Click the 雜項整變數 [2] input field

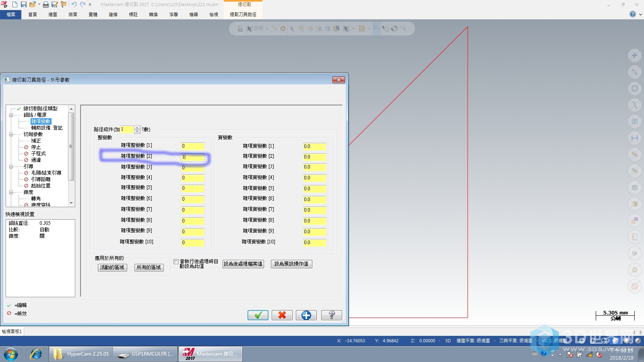pos(192,157)
